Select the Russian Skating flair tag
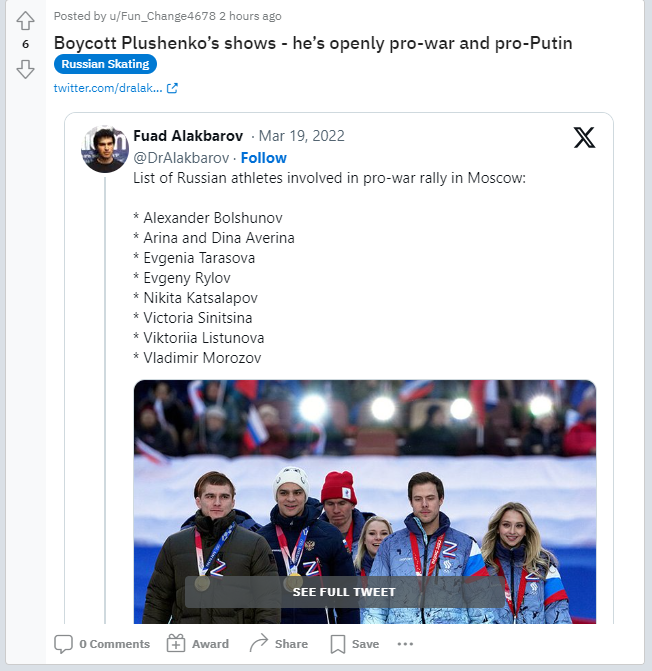Image resolution: width=652 pixels, height=671 pixels. pos(105,64)
